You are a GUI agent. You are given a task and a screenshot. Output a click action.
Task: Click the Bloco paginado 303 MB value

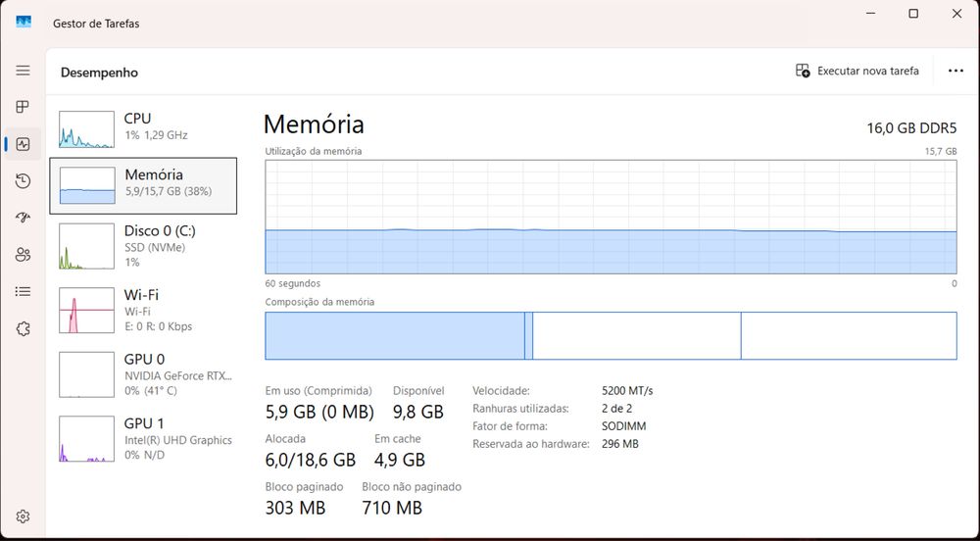pos(295,508)
